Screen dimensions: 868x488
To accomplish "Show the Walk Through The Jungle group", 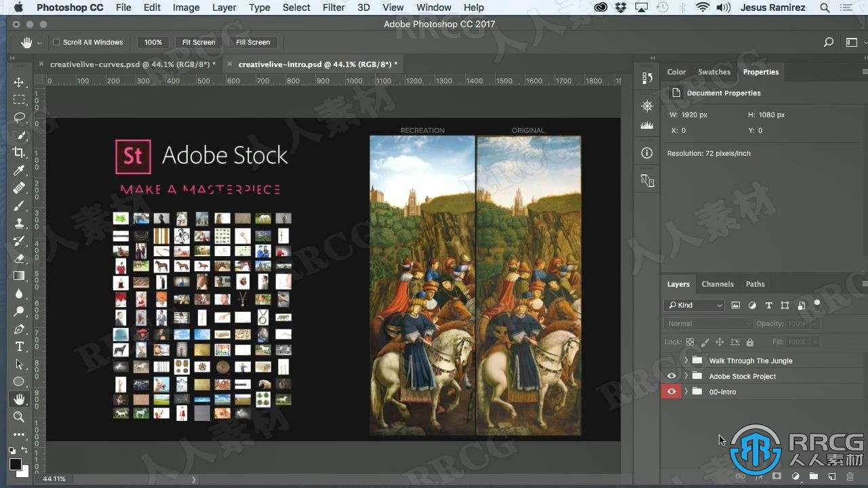I will (671, 361).
